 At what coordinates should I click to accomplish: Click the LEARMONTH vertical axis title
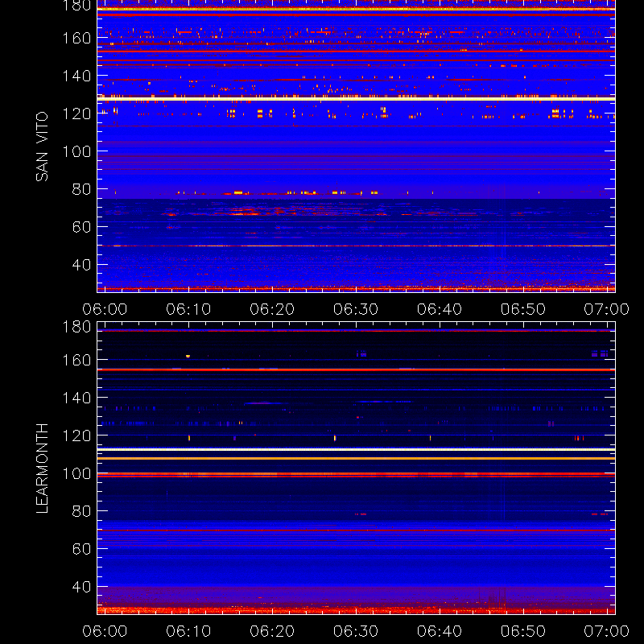(42, 469)
